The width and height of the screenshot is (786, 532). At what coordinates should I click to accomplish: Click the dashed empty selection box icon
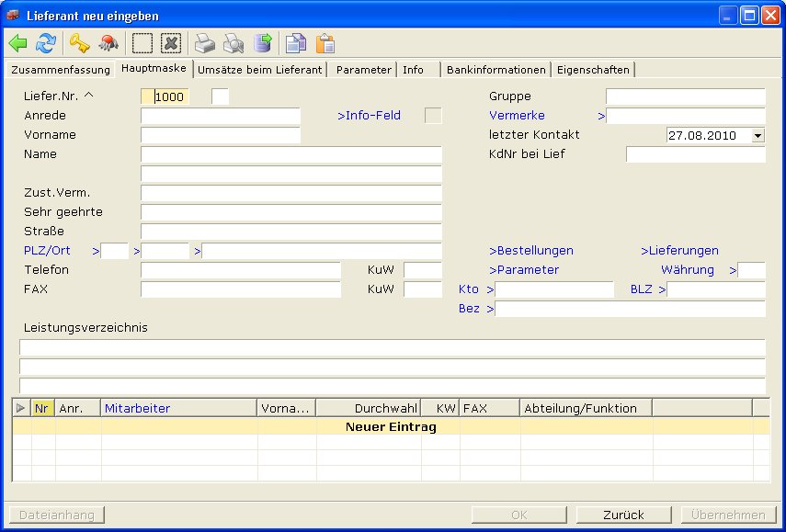tap(142, 43)
